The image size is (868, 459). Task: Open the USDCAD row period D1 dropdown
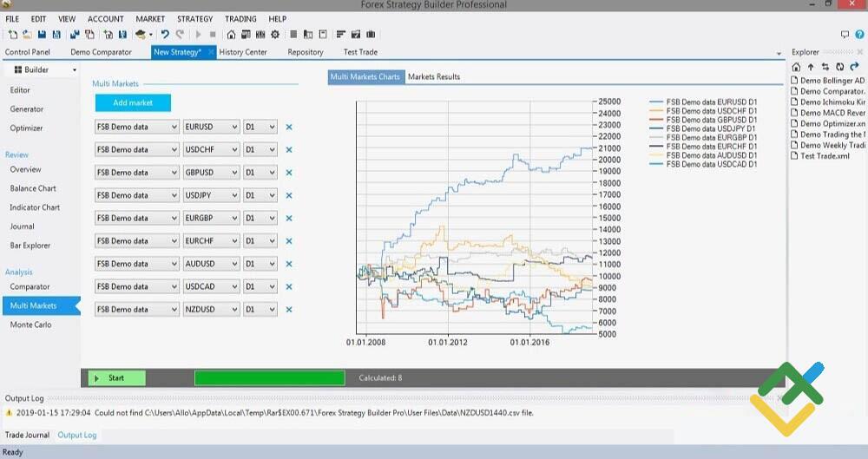(260, 287)
